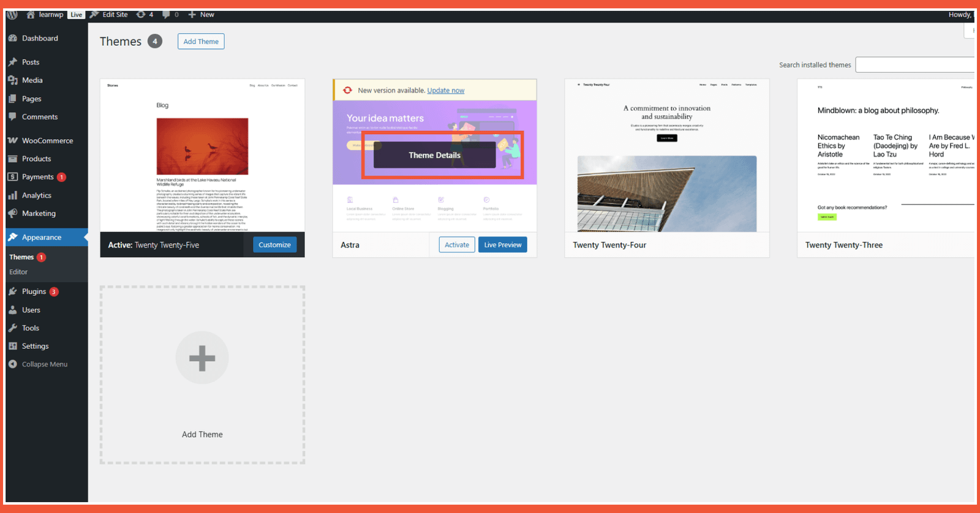
Task: Open Twenty Twenty-Five theme screenshot
Action: pyautogui.click(x=202, y=155)
